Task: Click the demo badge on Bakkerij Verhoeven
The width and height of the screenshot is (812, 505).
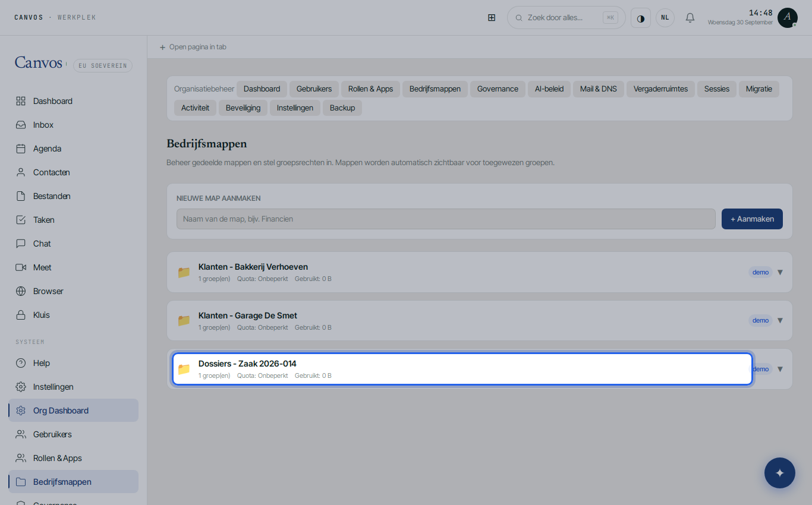Action: (760, 272)
